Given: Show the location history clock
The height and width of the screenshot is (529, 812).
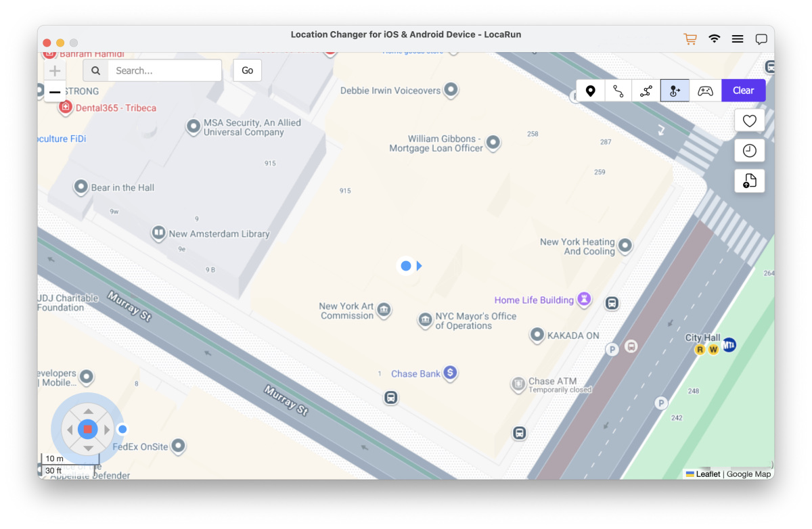Looking at the screenshot, I should click(749, 151).
